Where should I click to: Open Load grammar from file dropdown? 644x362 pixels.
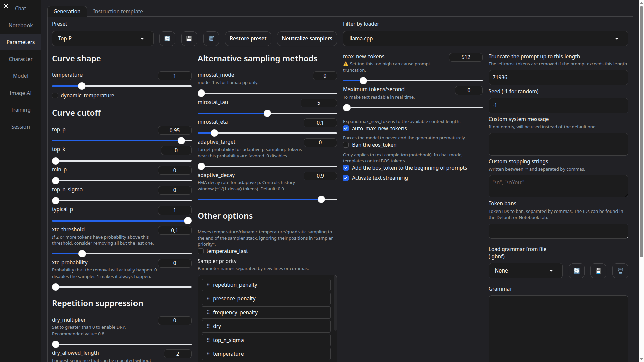[x=525, y=271]
